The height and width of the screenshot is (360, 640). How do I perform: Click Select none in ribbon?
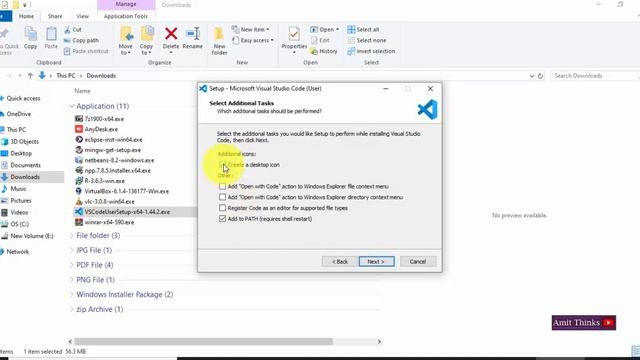coord(367,40)
